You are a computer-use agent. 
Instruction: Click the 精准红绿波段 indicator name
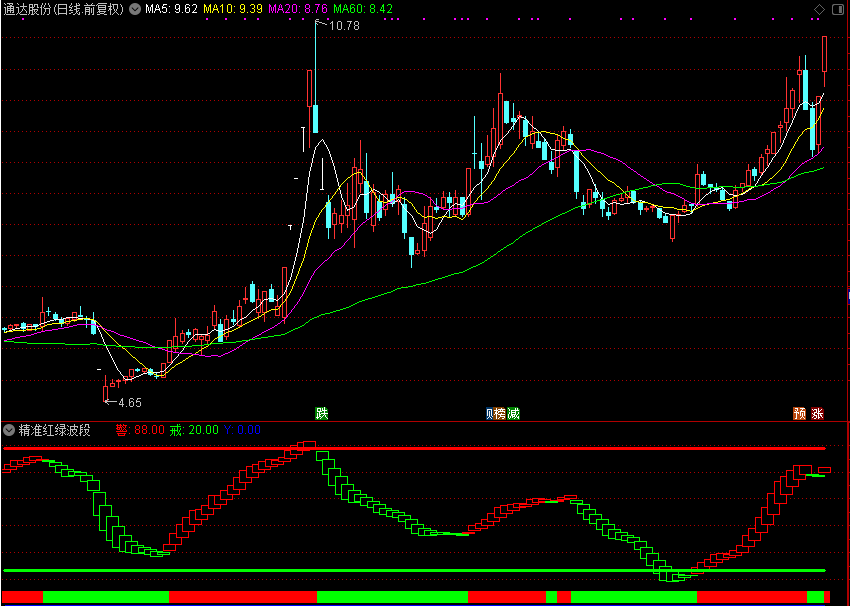(55, 430)
